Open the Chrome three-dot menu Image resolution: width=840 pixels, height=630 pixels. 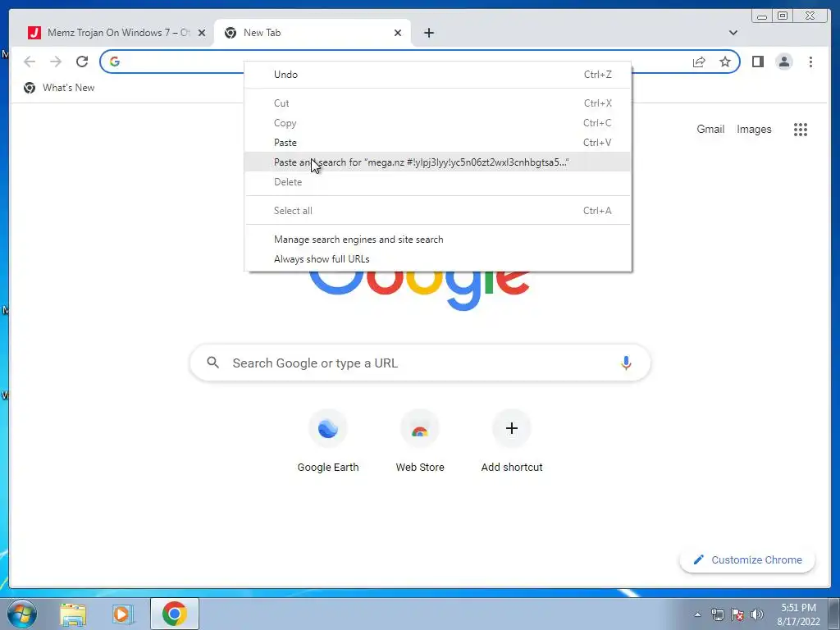pos(810,62)
